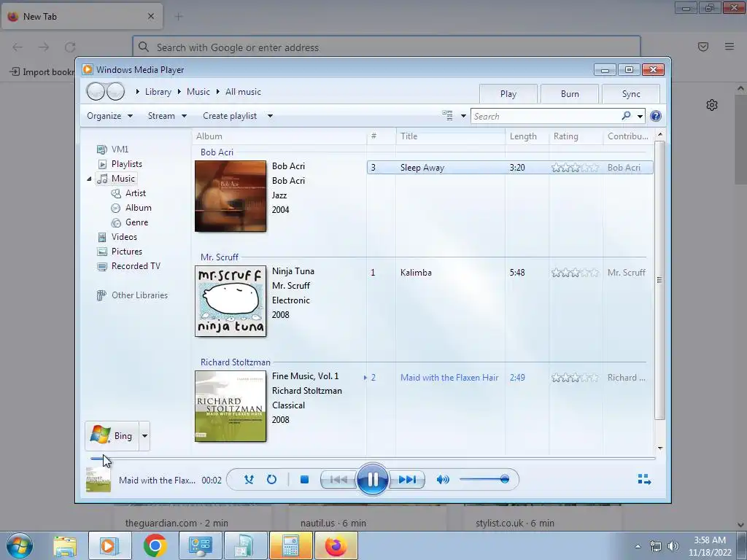Image resolution: width=747 pixels, height=560 pixels.
Task: Open the Sync tab
Action: [x=631, y=94]
